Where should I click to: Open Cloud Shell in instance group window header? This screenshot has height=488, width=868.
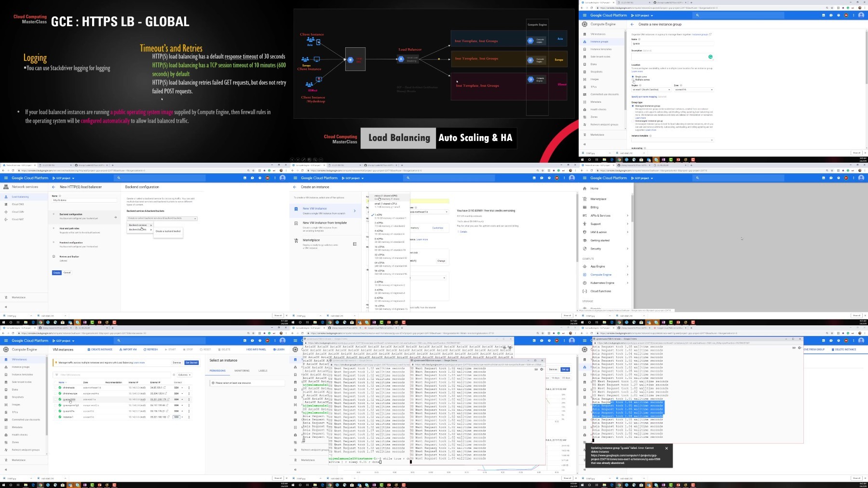tap(823, 15)
